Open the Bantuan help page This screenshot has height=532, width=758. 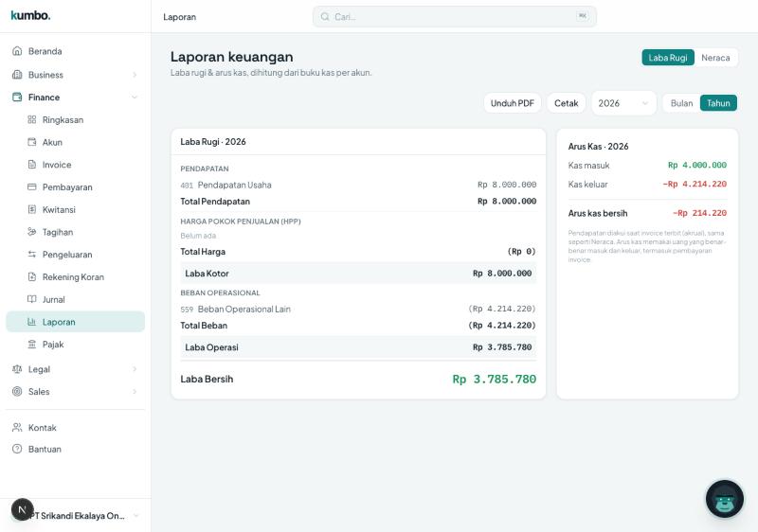pyautogui.click(x=76, y=449)
